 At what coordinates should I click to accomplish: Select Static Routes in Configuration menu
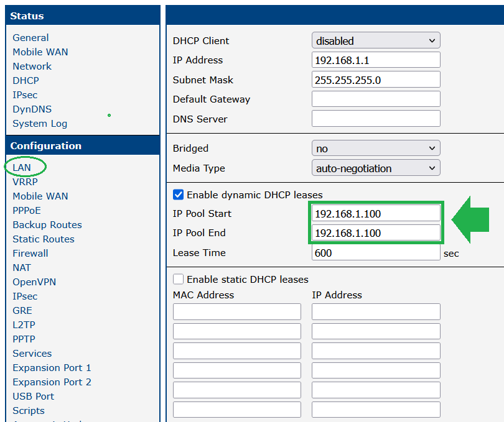[x=44, y=239]
